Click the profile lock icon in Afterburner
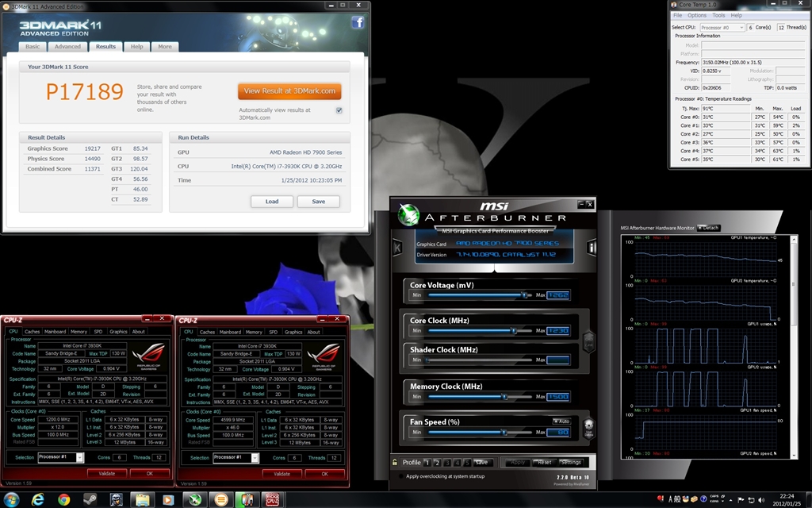The height and width of the screenshot is (508, 812). click(x=395, y=463)
